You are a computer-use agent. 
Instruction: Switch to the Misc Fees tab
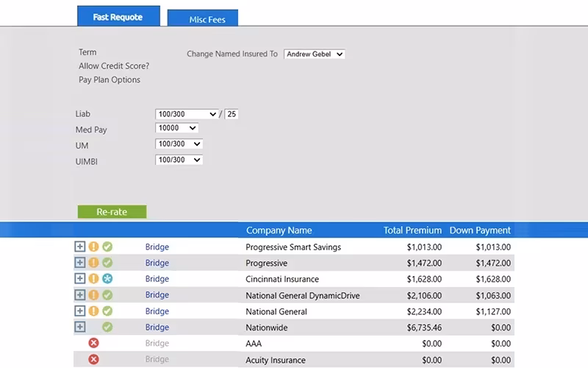pos(203,18)
